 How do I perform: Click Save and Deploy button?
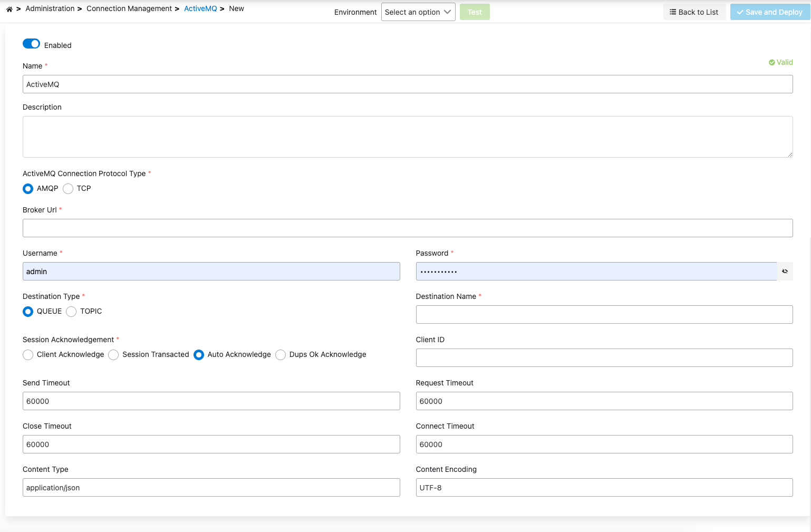769,12
